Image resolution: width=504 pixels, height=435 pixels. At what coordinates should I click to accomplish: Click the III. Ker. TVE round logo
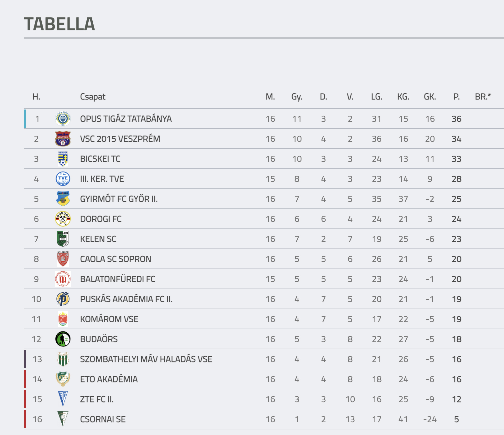coord(63,179)
